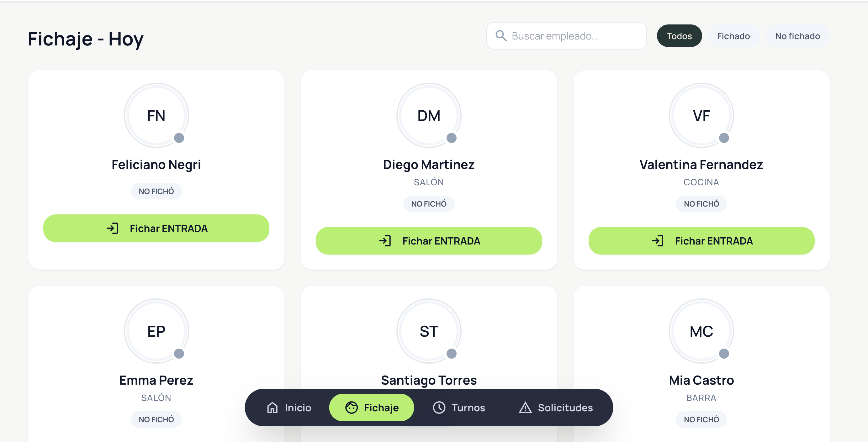Click the EP avatar circle
868x442 pixels.
(156, 331)
